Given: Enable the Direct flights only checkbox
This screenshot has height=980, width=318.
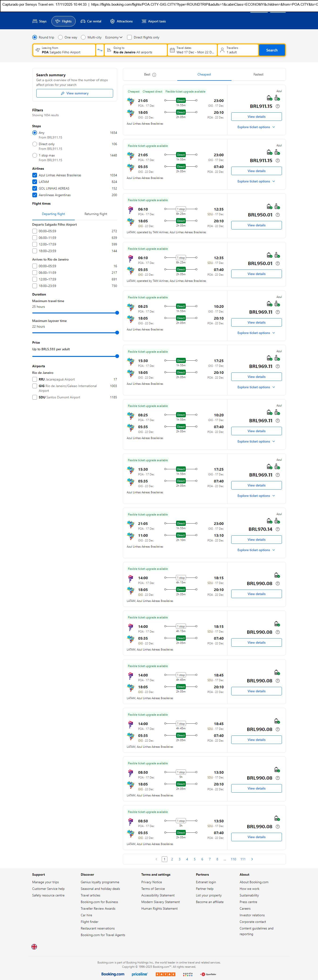Looking at the screenshot, I should [x=130, y=37].
